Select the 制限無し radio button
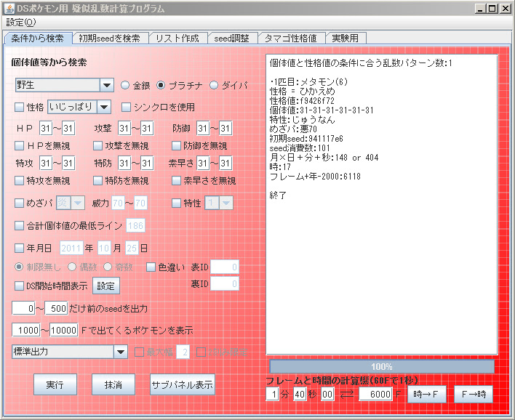Screen dimensions: 515x420 [19, 267]
